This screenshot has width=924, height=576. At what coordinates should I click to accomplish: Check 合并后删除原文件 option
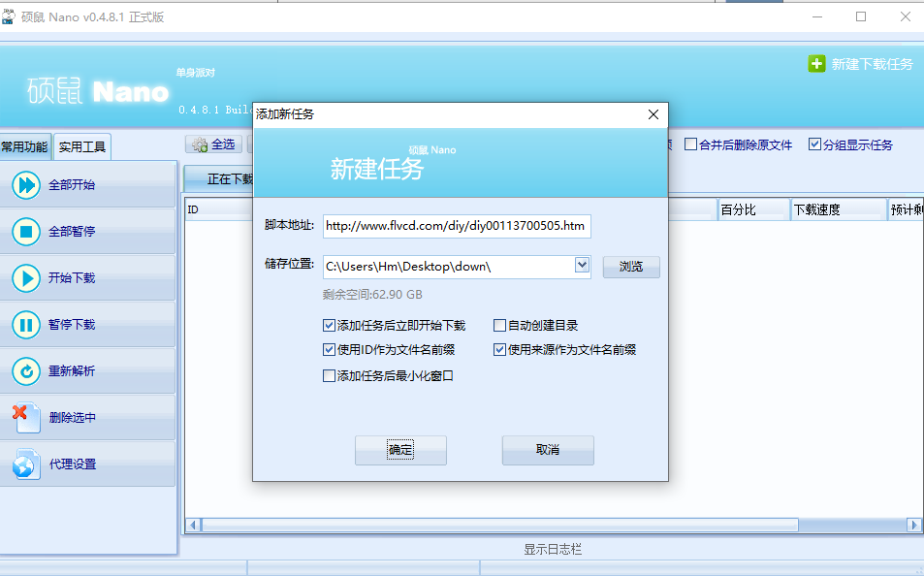tap(690, 144)
